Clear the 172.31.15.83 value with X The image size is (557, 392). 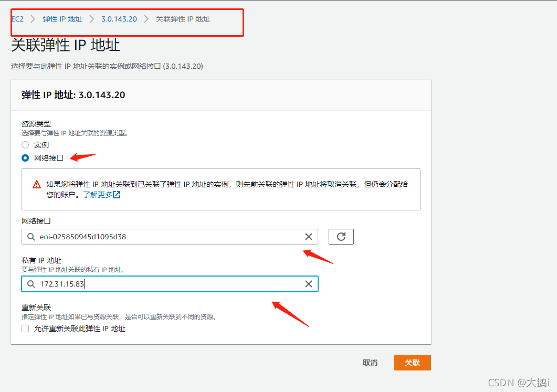309,284
